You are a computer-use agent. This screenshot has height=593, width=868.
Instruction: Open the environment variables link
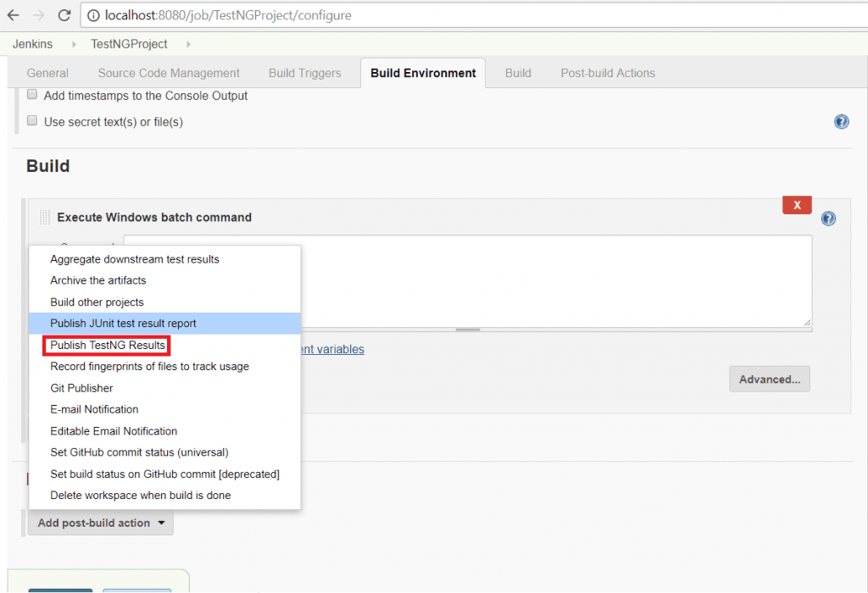pos(331,349)
